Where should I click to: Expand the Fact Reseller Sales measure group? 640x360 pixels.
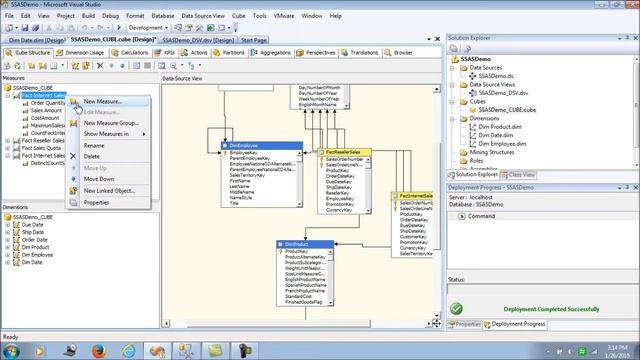[x=7, y=140]
